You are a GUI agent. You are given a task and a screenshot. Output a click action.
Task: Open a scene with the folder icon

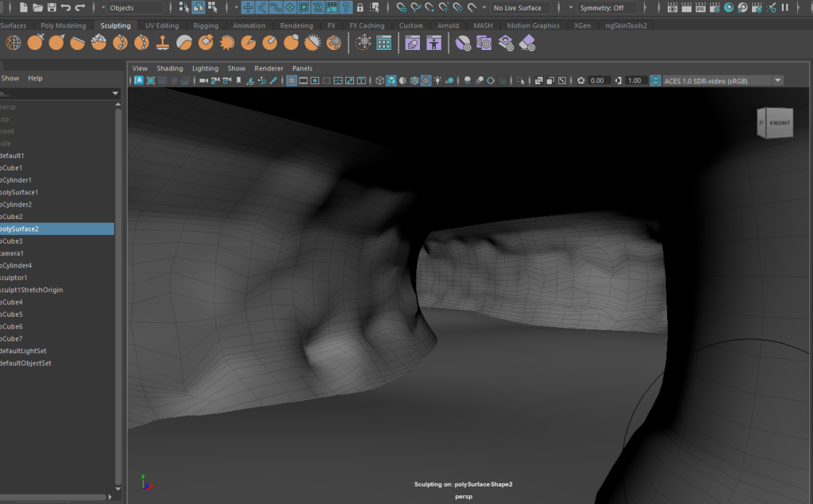(x=38, y=7)
